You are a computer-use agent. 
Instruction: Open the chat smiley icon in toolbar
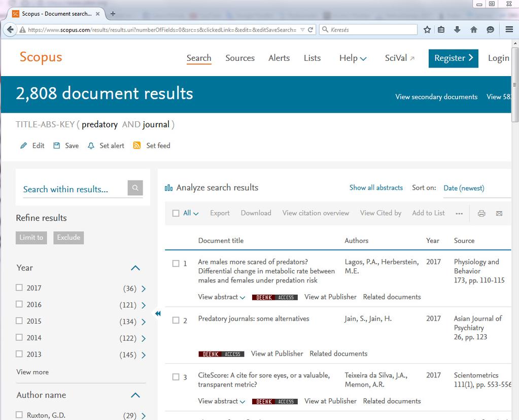490,30
